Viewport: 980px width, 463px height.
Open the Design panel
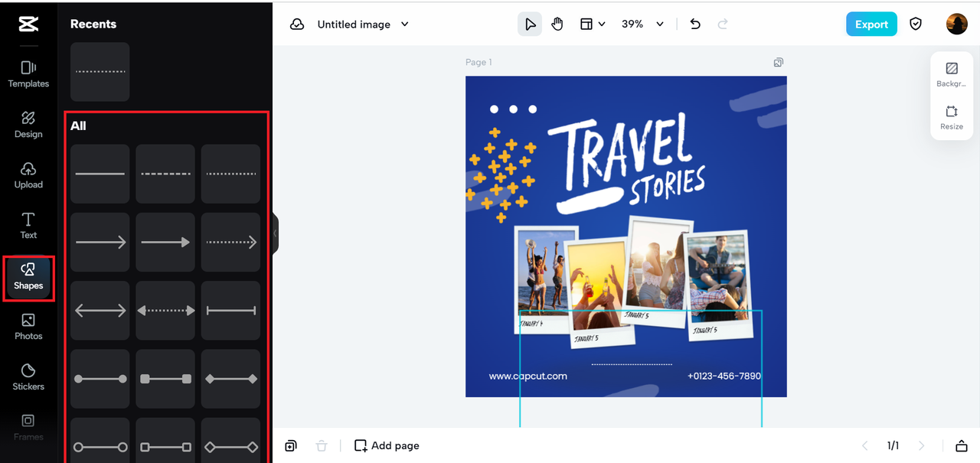click(x=28, y=125)
